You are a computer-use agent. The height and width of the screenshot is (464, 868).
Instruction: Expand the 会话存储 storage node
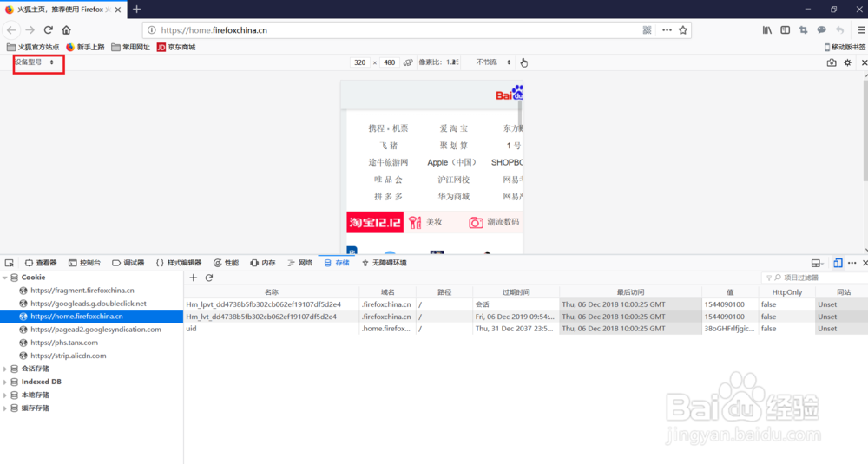5,369
